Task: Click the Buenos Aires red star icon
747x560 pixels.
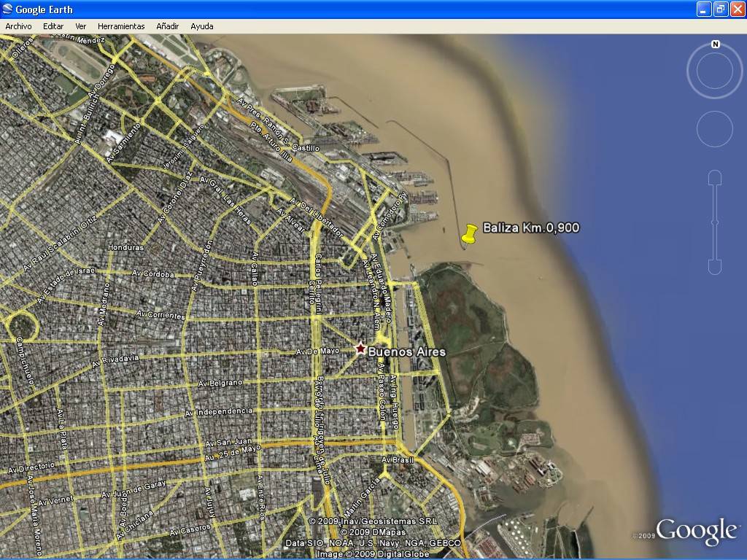Action: 360,348
